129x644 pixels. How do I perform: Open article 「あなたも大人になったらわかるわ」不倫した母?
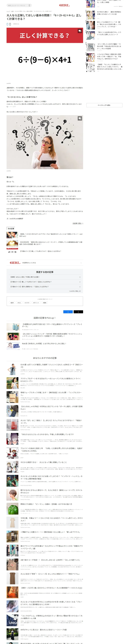coord(47,434)
